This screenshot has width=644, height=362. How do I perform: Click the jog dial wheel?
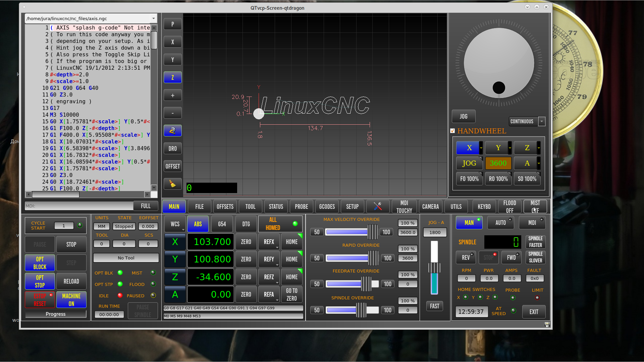[499, 63]
